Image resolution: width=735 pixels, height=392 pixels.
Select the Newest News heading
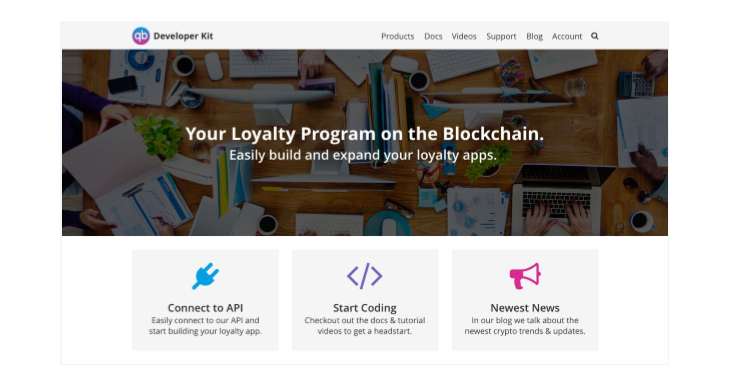tap(525, 308)
